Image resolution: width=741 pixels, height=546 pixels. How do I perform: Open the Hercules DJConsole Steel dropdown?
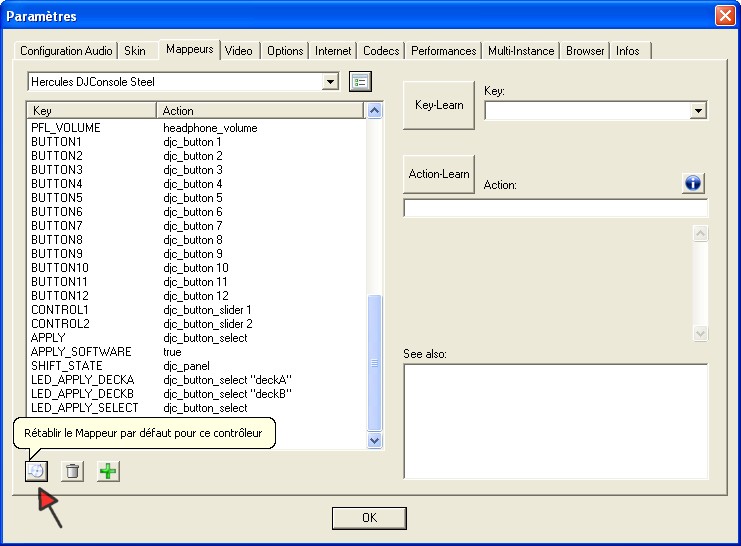coord(331,81)
